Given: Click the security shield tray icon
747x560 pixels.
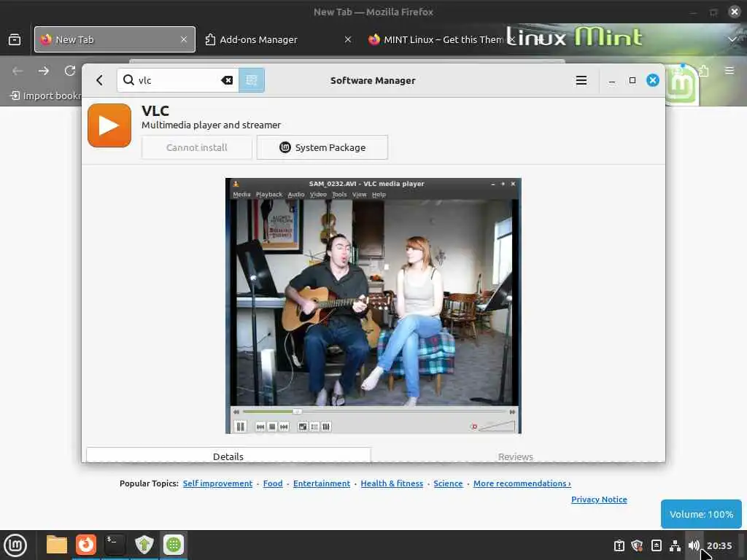Looking at the screenshot, I should click(637, 545).
